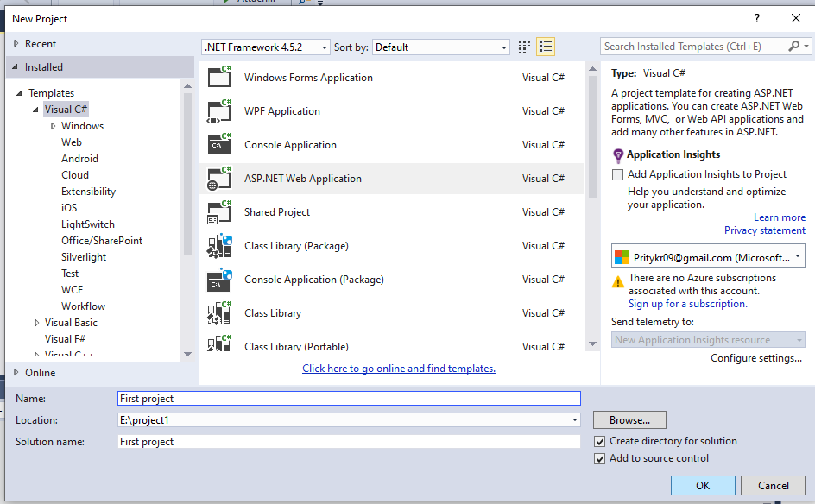The height and width of the screenshot is (504, 815).
Task: Switch to medium icons list view
Action: [546, 47]
